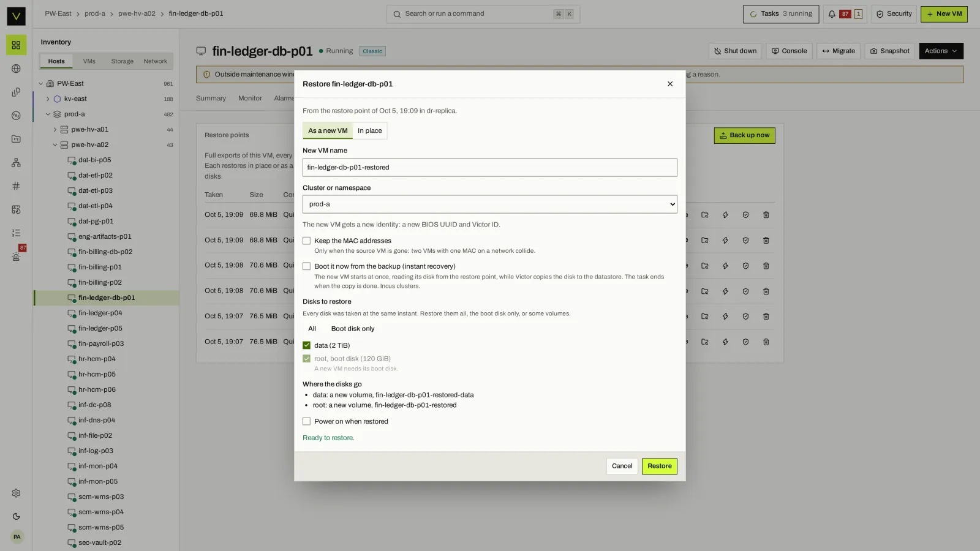Click the Back up now button
This screenshot has height=551, width=980.
click(x=744, y=135)
